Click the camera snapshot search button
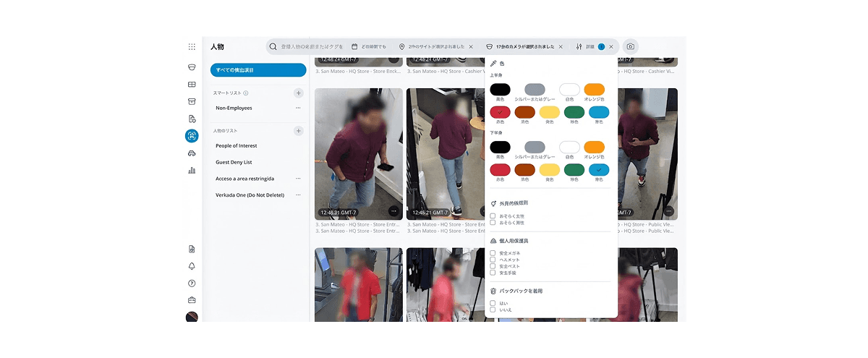Image resolution: width=868 pixels, height=358 pixels. coord(631,46)
